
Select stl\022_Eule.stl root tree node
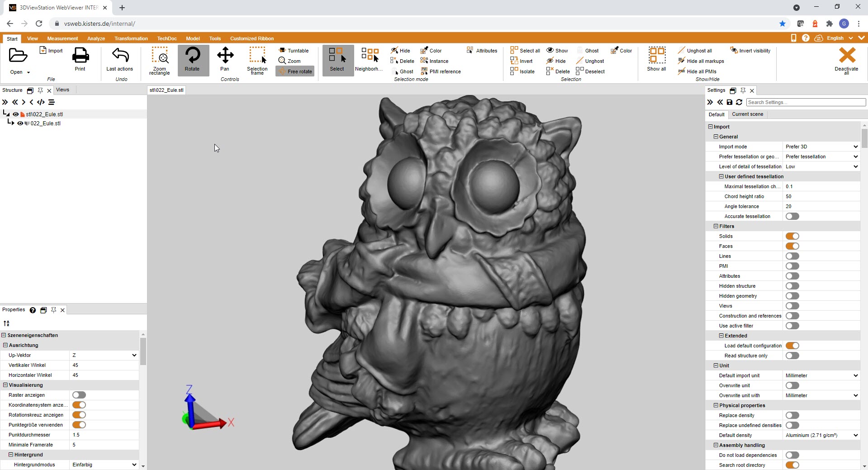coord(44,114)
